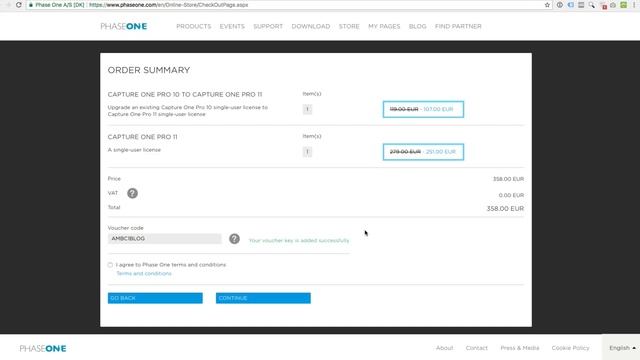Open the Cookie Policy footer link

tap(570, 348)
